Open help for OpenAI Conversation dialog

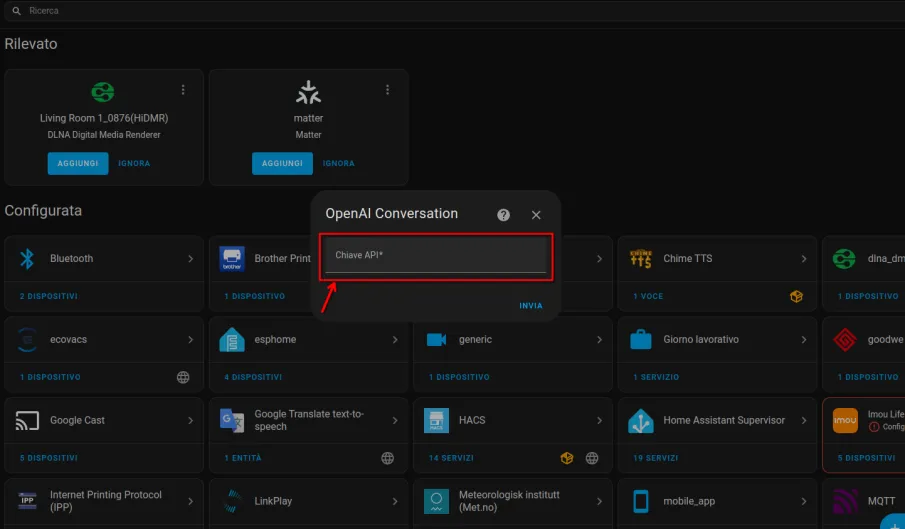(503, 215)
